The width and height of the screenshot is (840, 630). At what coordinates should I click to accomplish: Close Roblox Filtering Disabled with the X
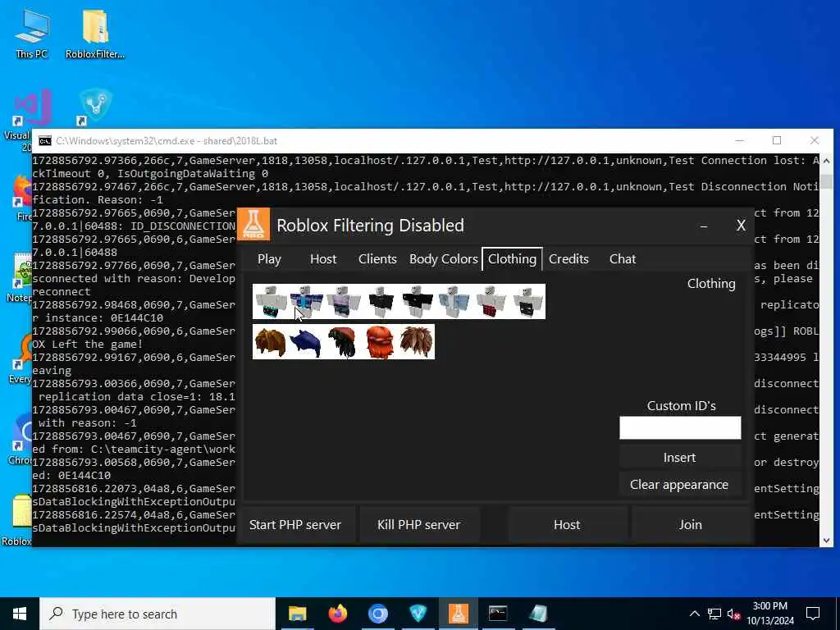tap(741, 226)
